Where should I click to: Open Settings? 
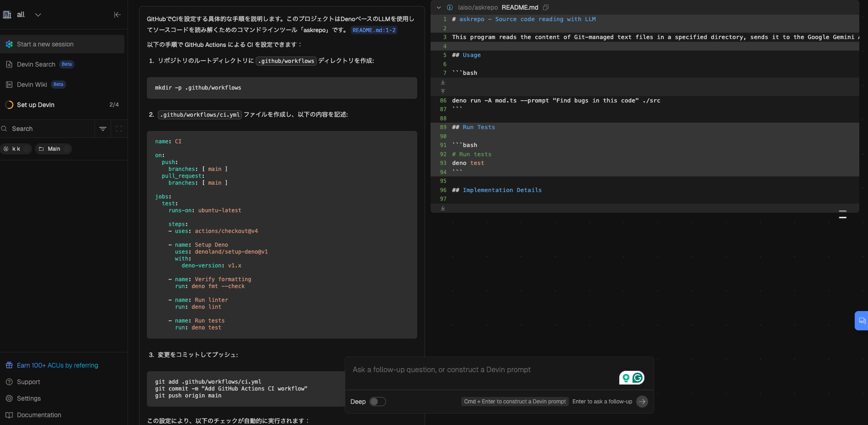[x=29, y=398]
